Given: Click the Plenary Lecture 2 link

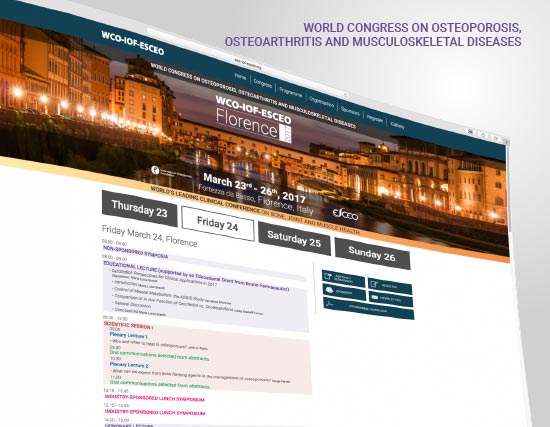Looking at the screenshot, I should click(129, 365).
